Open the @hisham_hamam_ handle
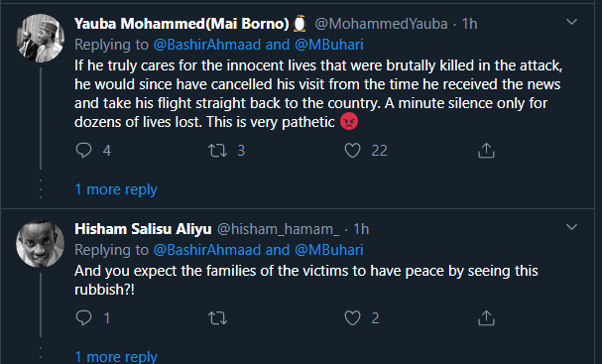The width and height of the screenshot is (602, 364). click(278, 229)
